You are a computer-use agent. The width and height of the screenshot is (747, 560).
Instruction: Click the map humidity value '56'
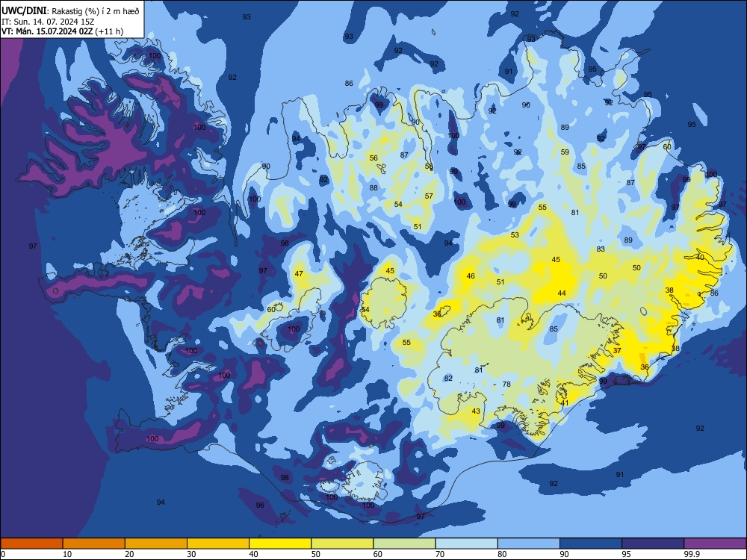pos(373,158)
